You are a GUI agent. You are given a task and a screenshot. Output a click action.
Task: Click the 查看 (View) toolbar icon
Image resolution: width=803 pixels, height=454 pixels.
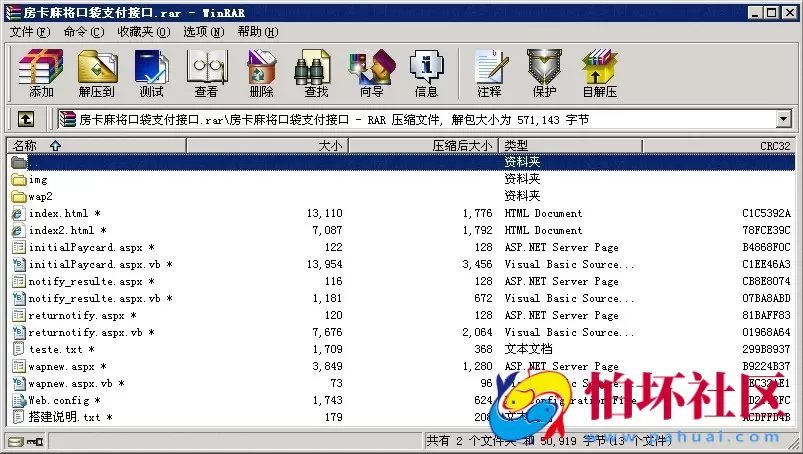(x=206, y=67)
